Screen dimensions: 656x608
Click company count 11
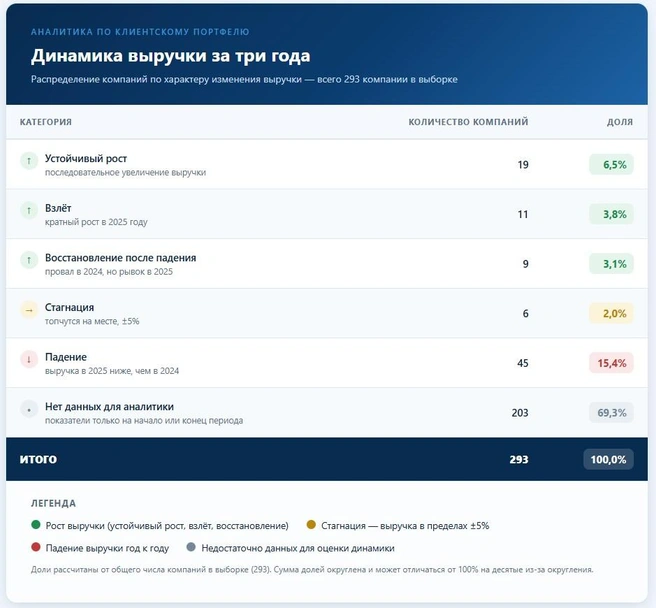pos(523,214)
